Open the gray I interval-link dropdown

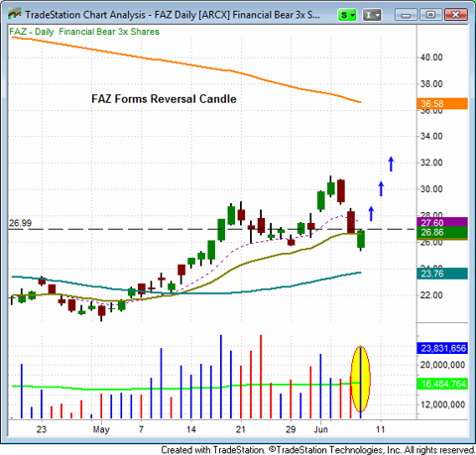(x=372, y=15)
